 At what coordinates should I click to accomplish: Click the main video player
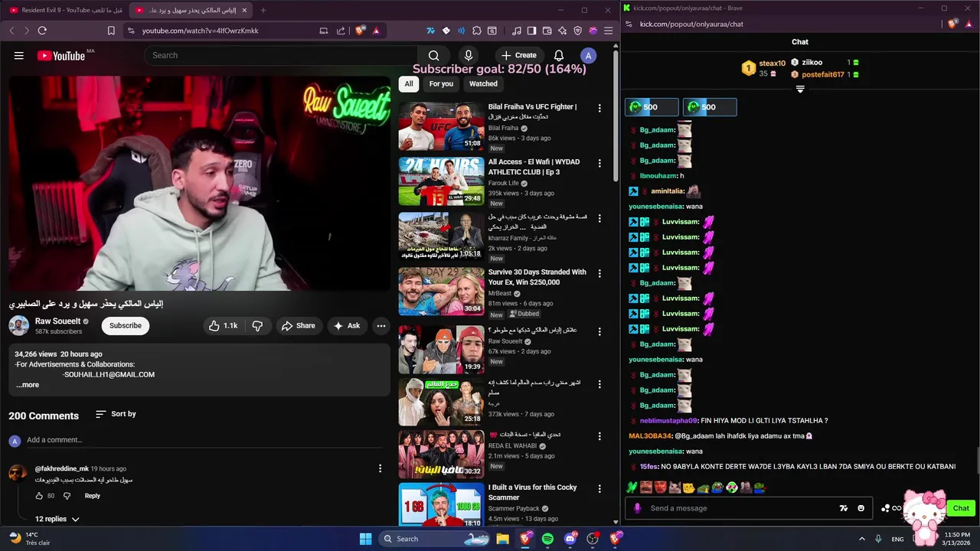[x=199, y=183]
